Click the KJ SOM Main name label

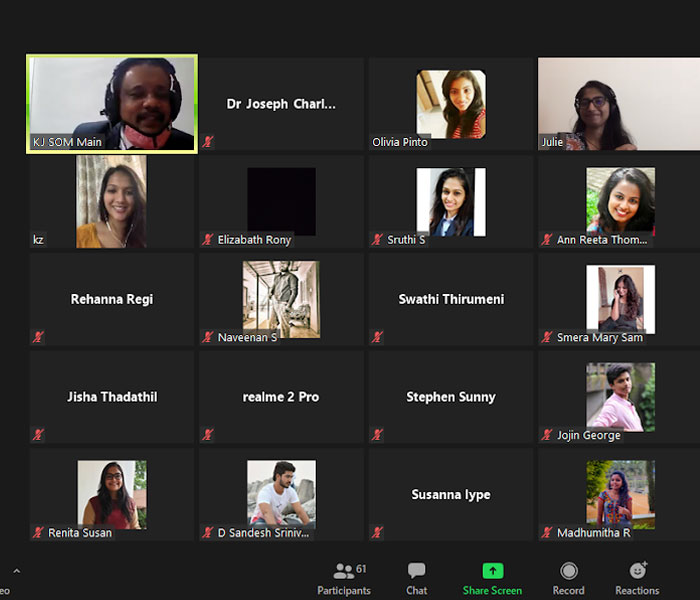[x=67, y=142]
